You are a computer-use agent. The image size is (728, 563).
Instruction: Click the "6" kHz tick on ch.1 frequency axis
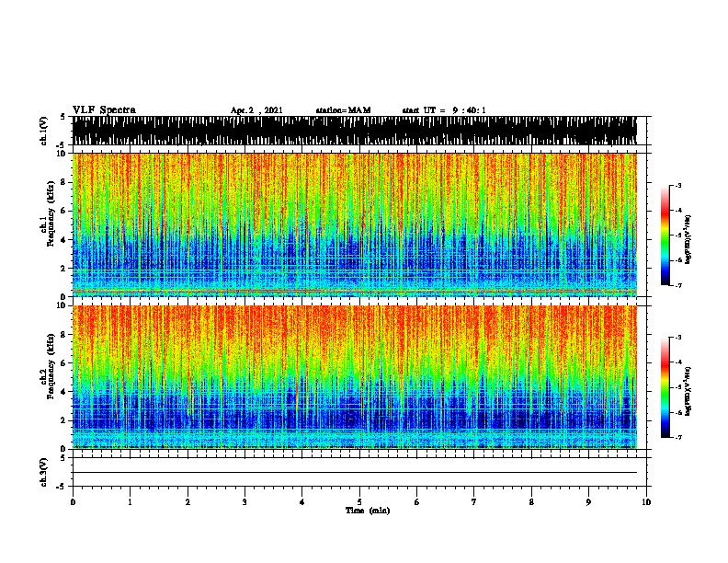click(63, 211)
